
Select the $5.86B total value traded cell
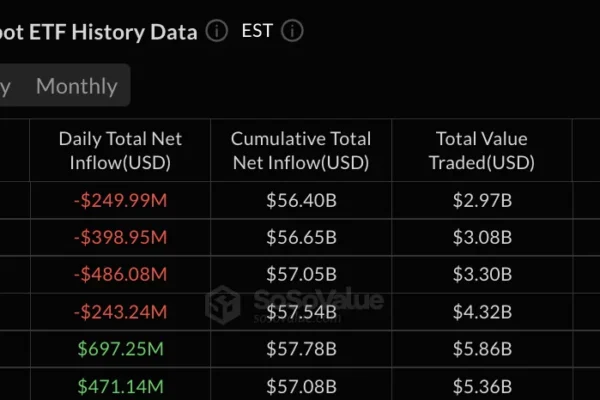click(482, 349)
